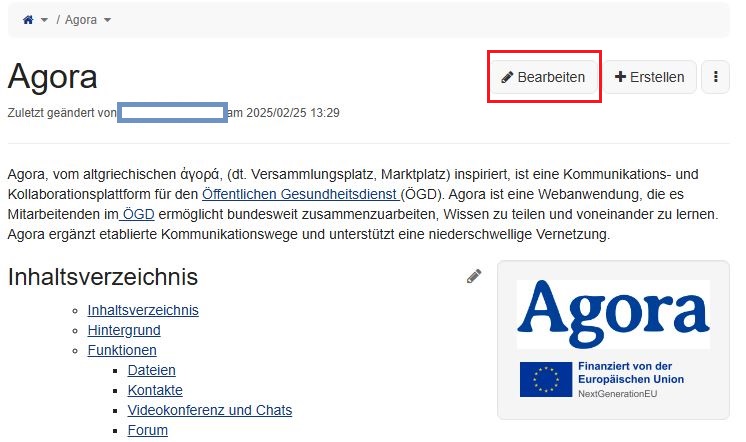This screenshot has width=746, height=442.
Task: Open the Agora breadcrumb dropdown arrow
Action: coord(107,20)
